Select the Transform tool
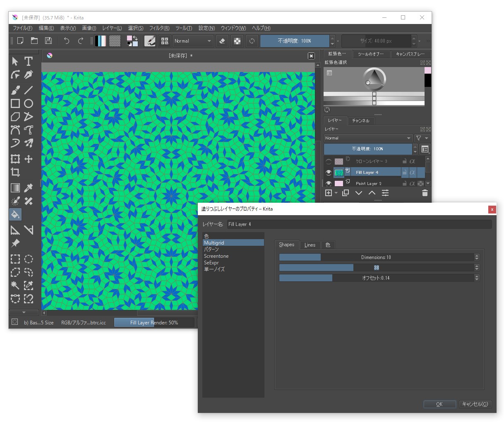 [15, 159]
